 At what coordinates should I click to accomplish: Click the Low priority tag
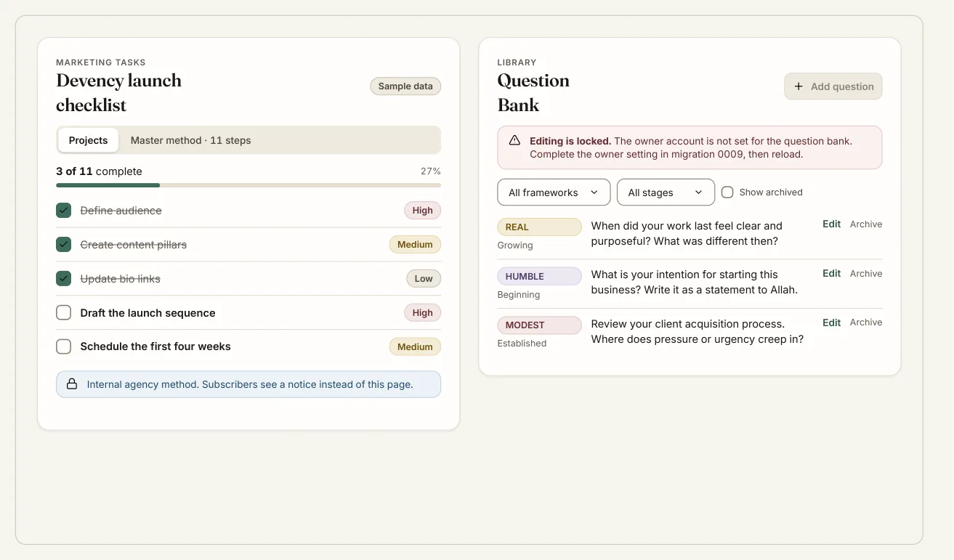tap(424, 279)
